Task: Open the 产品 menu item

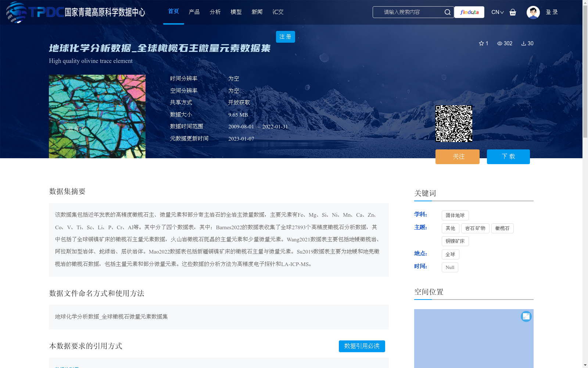Action: pyautogui.click(x=194, y=12)
